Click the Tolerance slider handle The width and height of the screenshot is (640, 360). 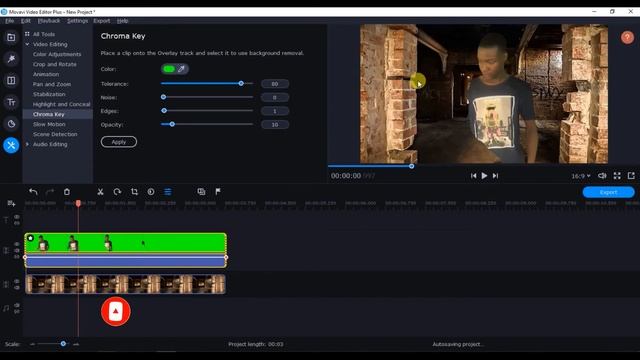click(x=241, y=83)
